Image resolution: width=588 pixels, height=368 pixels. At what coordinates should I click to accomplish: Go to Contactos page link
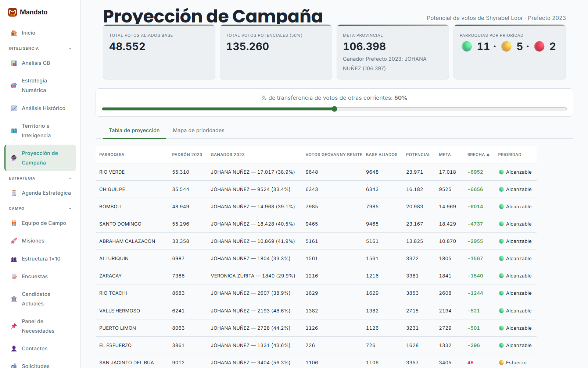pos(40,348)
